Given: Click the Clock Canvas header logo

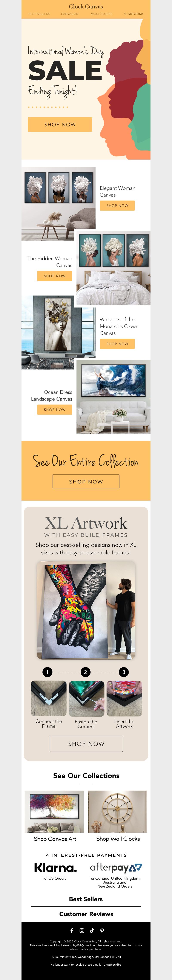Looking at the screenshot, I should 86,6.
